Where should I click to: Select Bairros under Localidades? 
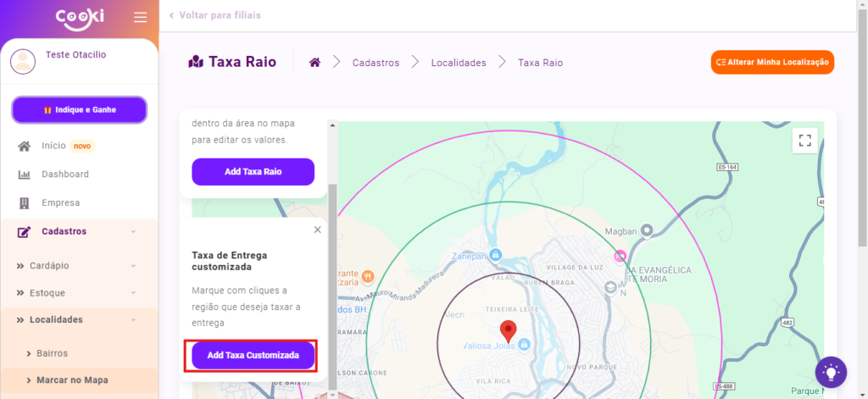52,352
